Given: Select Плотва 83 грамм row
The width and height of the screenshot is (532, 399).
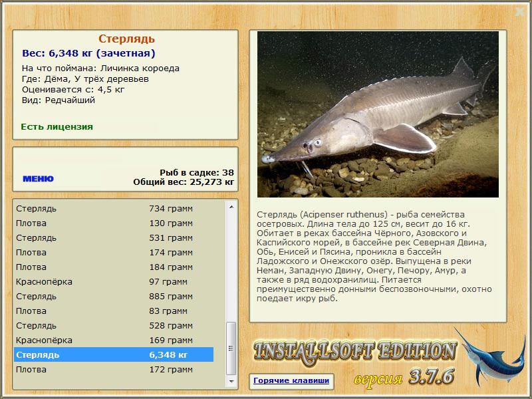Looking at the screenshot, I should [114, 311].
